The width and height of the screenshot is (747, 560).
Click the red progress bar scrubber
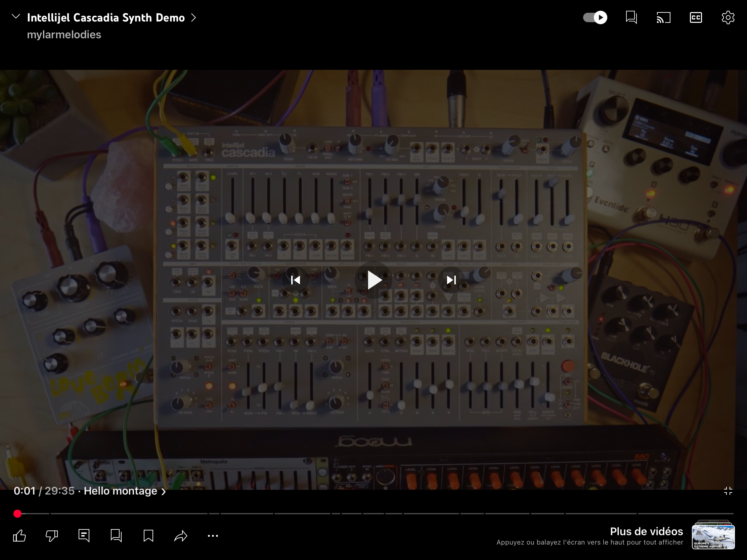coord(17,514)
